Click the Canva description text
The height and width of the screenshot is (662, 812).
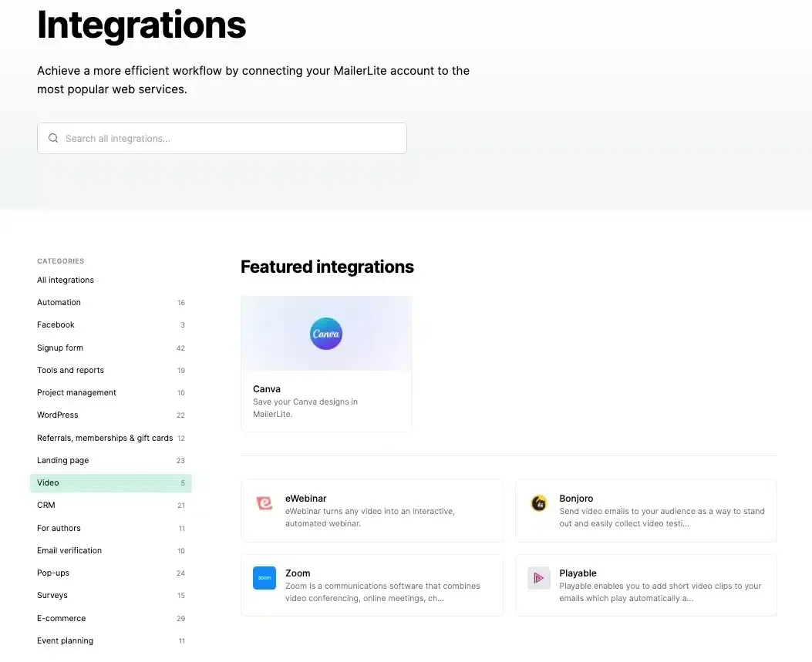pyautogui.click(x=305, y=408)
